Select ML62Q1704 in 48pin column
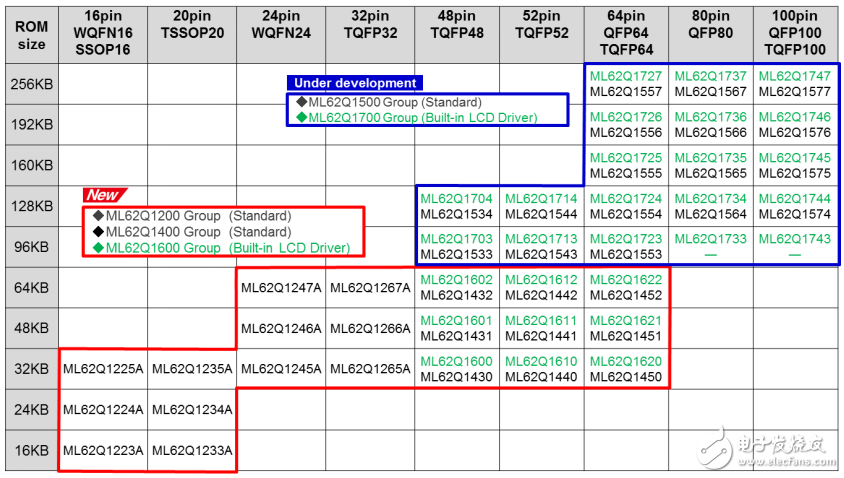Image resolution: width=844 pixels, height=478 pixels. click(x=456, y=199)
